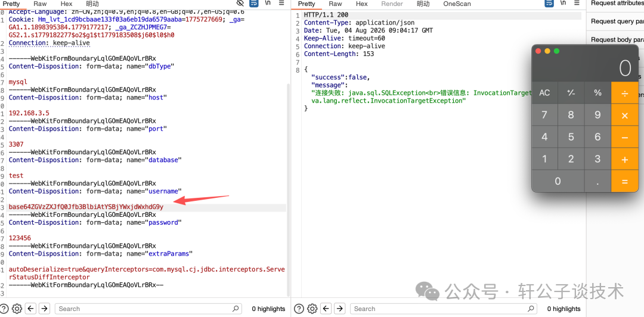This screenshot has width=644, height=317.
Task: Click Content-Length: 153 response header
Action: click(339, 54)
